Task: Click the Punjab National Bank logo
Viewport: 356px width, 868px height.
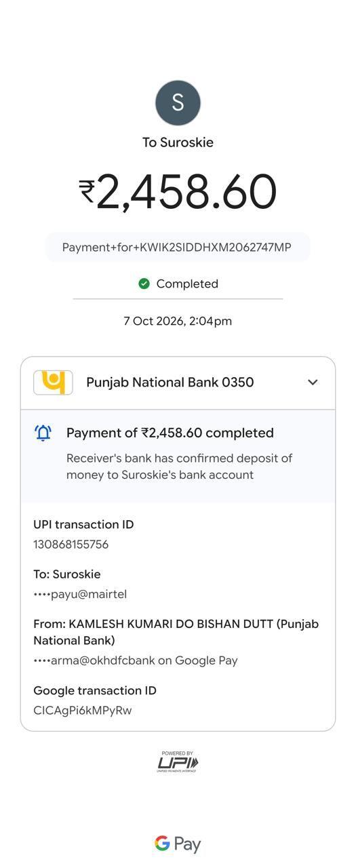Action: click(53, 382)
